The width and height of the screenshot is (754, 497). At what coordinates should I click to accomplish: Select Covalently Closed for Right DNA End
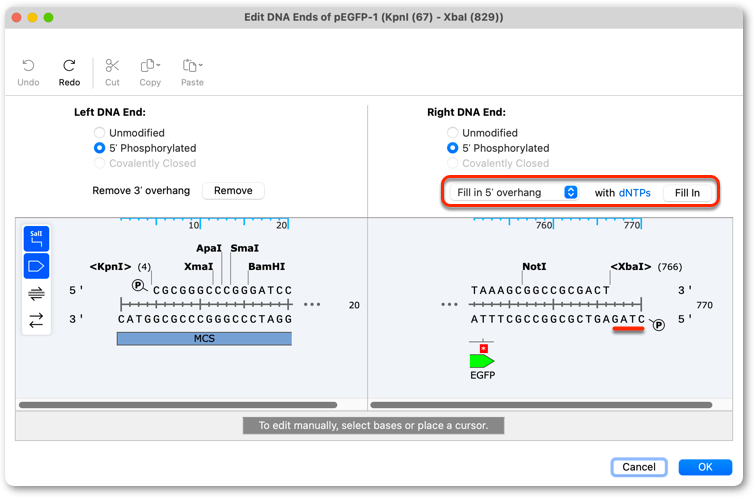pyautogui.click(x=452, y=163)
